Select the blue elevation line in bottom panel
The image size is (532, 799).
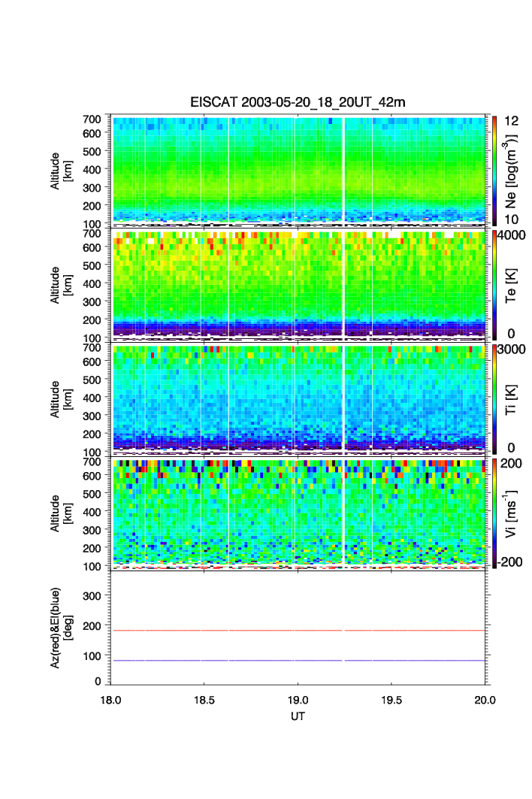click(x=225, y=661)
